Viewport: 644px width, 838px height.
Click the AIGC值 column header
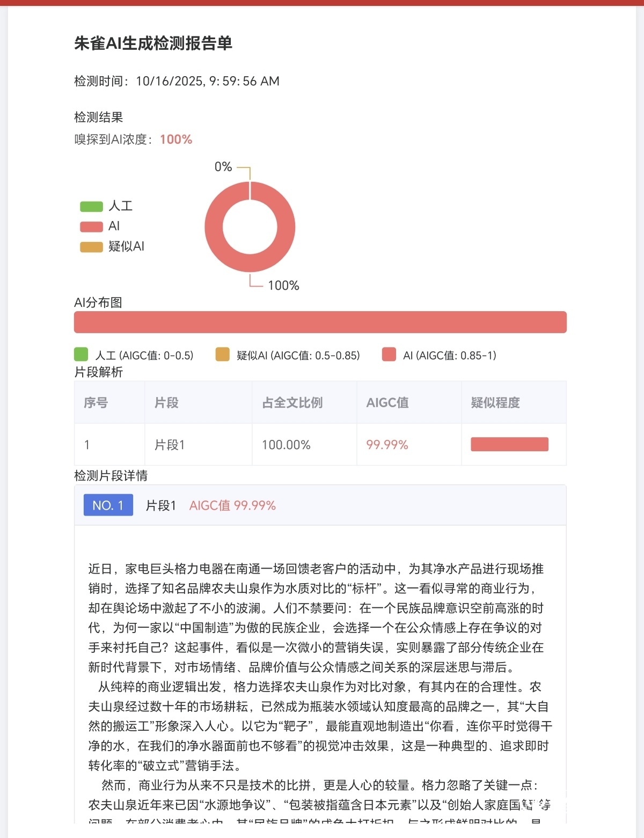(387, 402)
